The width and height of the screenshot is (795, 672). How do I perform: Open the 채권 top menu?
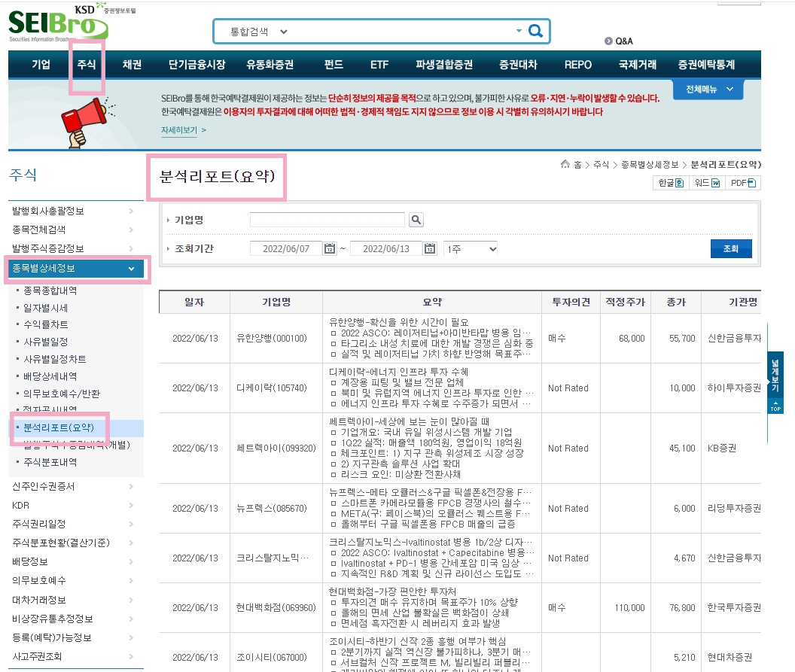pyautogui.click(x=132, y=65)
